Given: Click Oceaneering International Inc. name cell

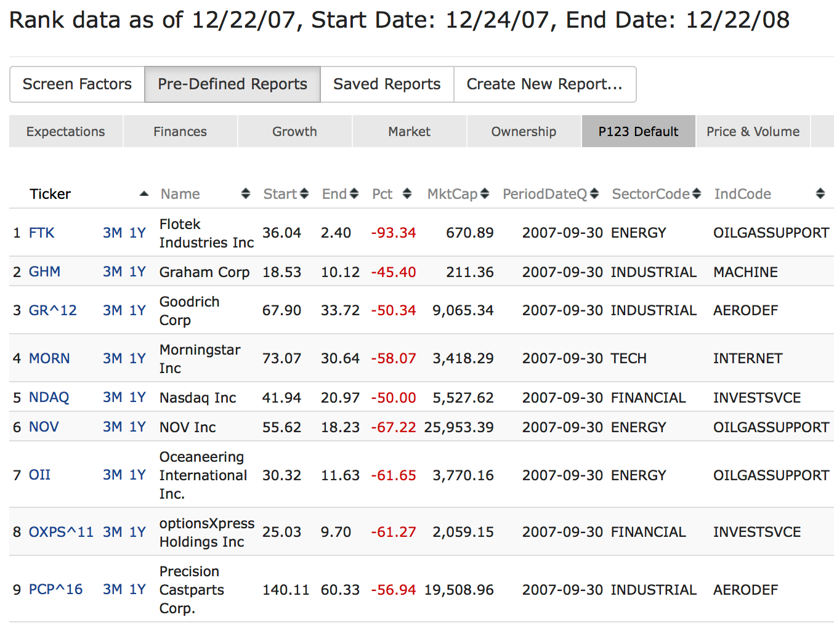Looking at the screenshot, I should [203, 475].
